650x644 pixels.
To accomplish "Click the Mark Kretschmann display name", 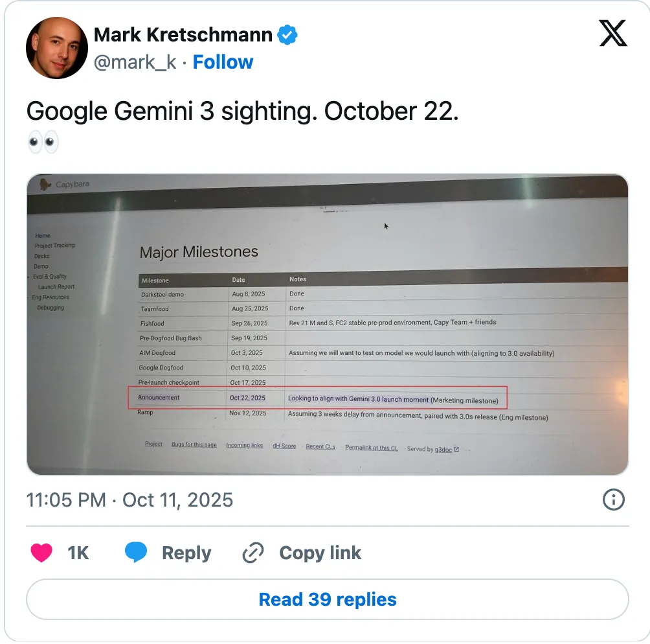I will [x=183, y=34].
